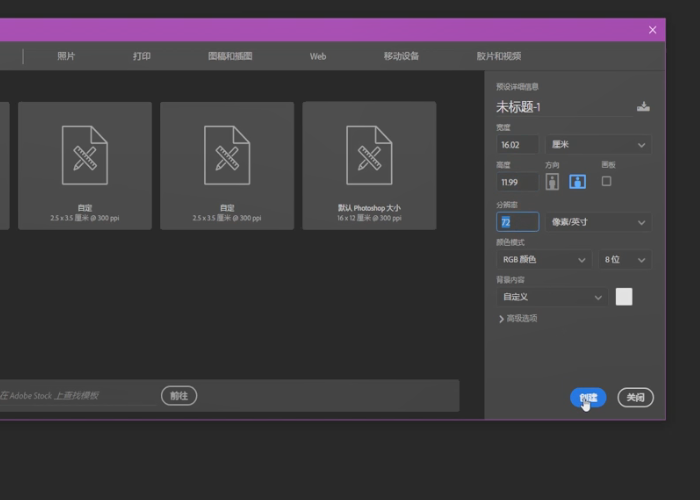Open the 厘米 unit dropdown
The height and width of the screenshot is (500, 700).
pos(598,145)
